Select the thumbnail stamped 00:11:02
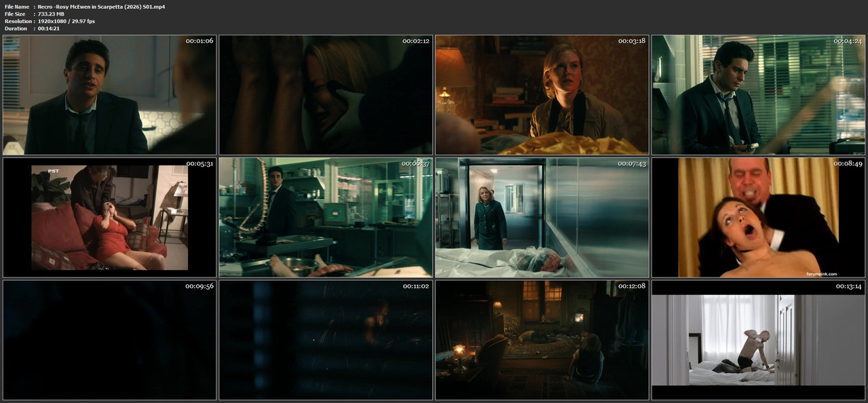Viewport: 868px width, 403px height. pos(326,340)
